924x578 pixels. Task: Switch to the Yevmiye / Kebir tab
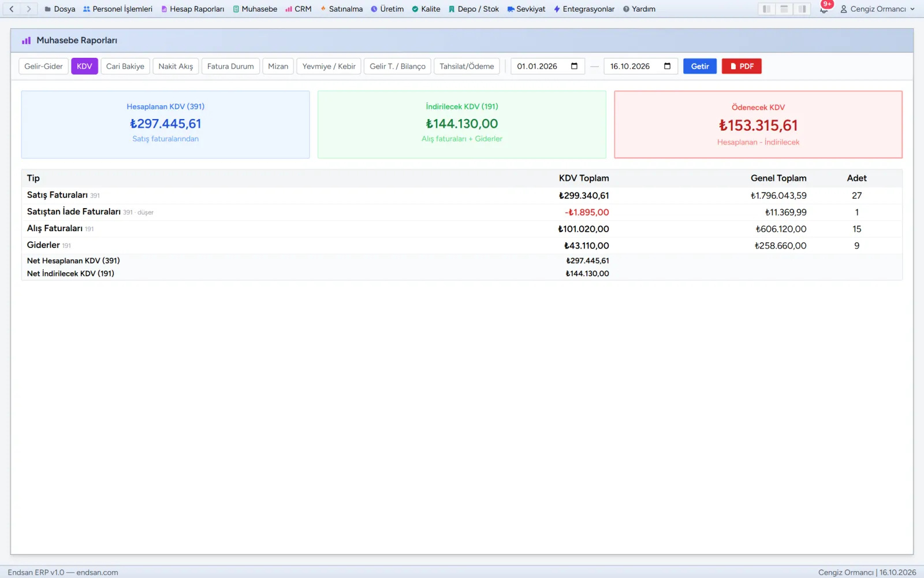pos(329,66)
